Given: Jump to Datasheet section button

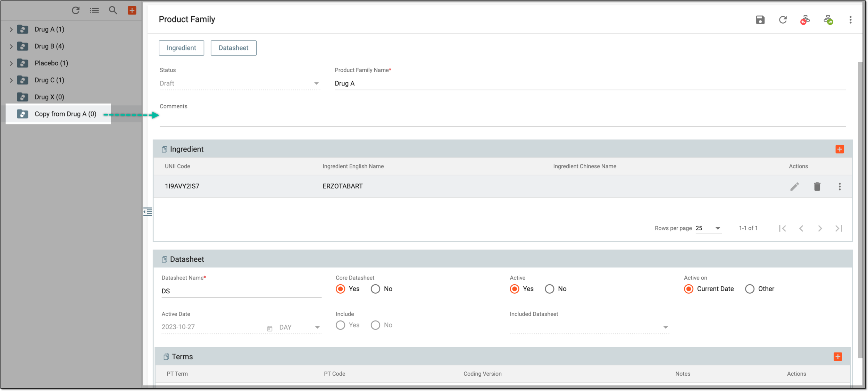Looking at the screenshot, I should [x=233, y=48].
